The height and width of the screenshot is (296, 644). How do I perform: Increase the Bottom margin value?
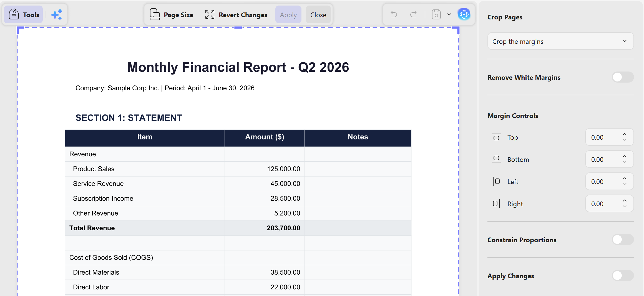coord(625,156)
